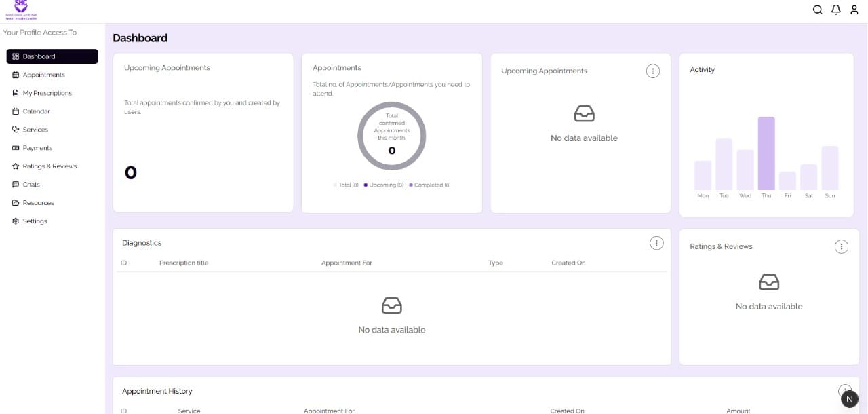The image size is (868, 414).
Task: Open the user account icon top right
Action: [855, 10]
